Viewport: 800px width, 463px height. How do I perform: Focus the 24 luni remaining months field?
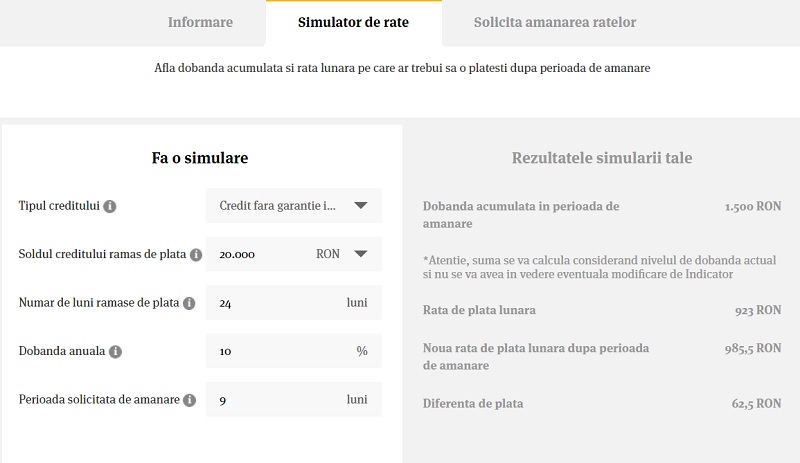[x=293, y=303]
